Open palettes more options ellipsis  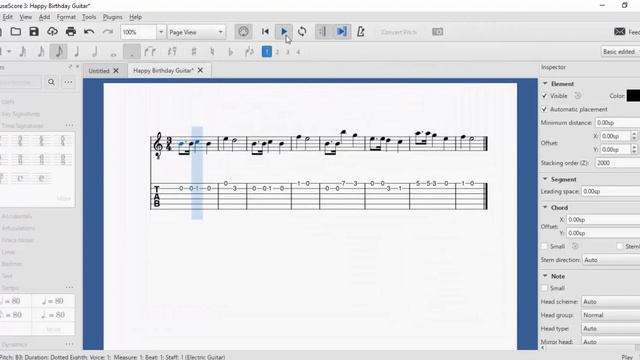68,82
